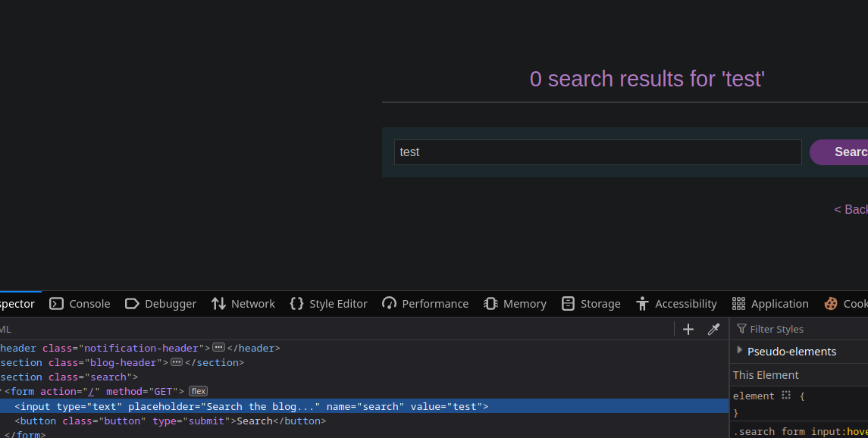Click the Filter Styles input box
The image size is (868, 438).
(x=804, y=329)
